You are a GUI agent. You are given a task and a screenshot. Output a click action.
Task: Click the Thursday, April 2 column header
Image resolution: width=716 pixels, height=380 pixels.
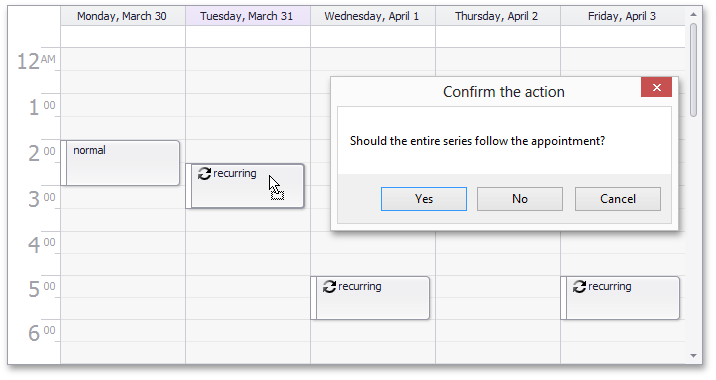[498, 16]
